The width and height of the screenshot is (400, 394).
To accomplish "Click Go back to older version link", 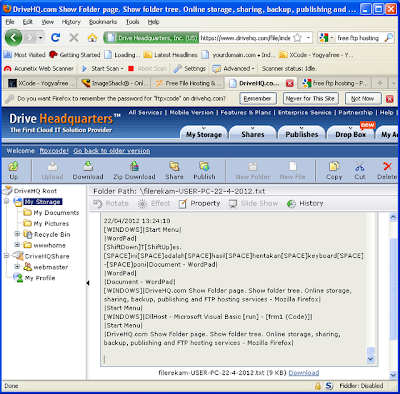I will 112,151.
